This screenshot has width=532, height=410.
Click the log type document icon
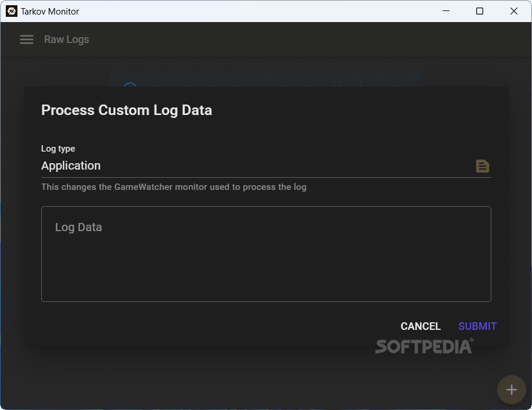482,166
